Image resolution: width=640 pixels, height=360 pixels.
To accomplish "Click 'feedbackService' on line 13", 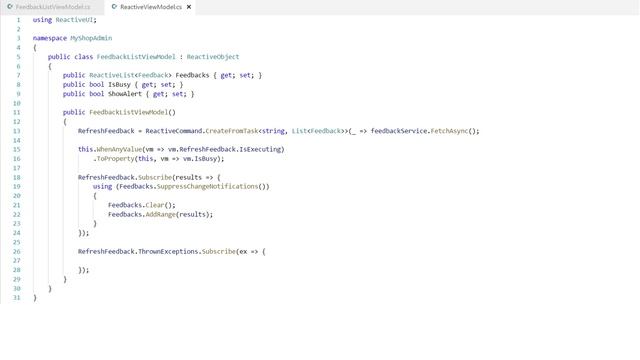I will click(x=399, y=131).
